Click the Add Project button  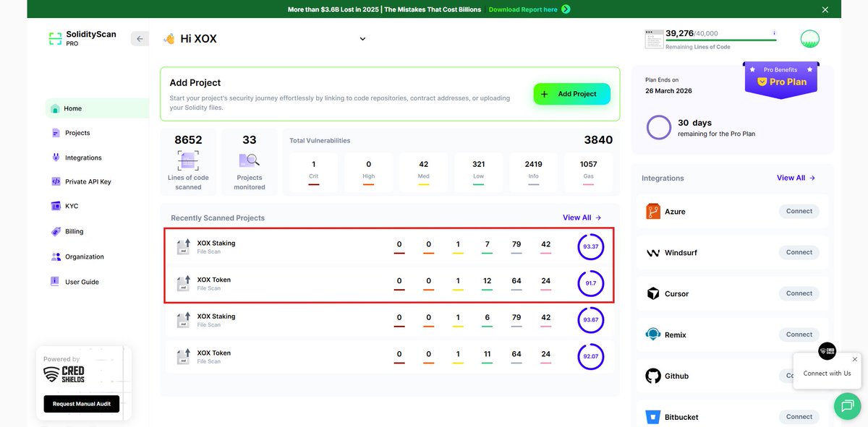(572, 94)
